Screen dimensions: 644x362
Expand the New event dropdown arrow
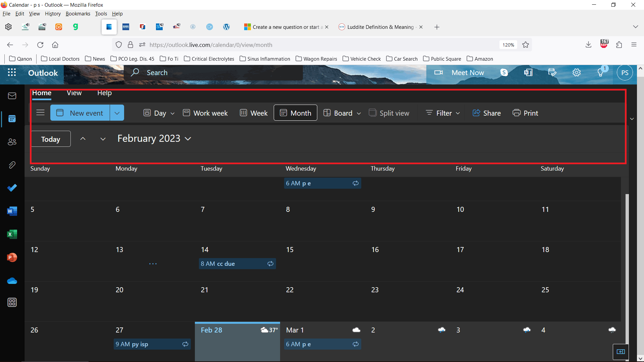pyautogui.click(x=117, y=113)
